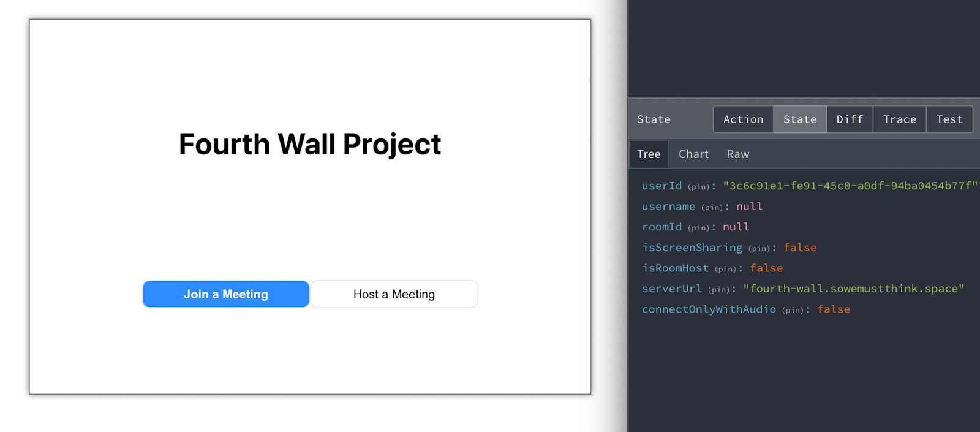Select the connectOnlyWithAudio key in the tree
The image size is (980, 432).
coord(709,309)
